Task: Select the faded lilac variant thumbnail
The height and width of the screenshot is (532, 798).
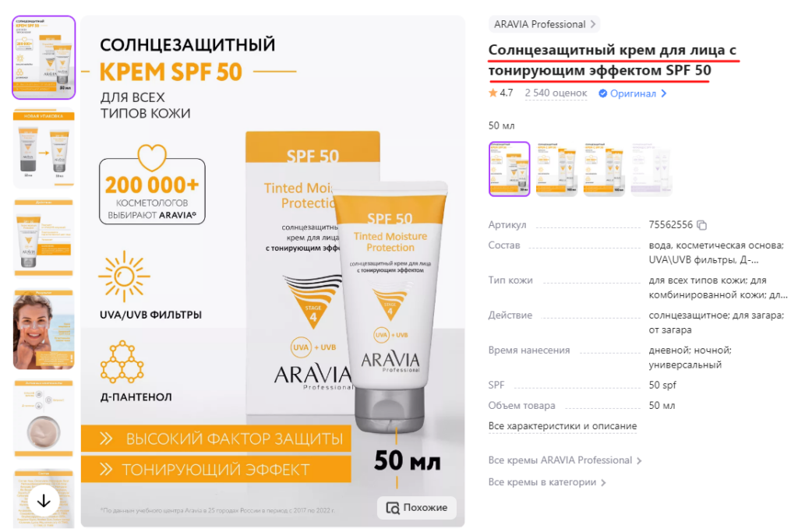Action: point(651,169)
